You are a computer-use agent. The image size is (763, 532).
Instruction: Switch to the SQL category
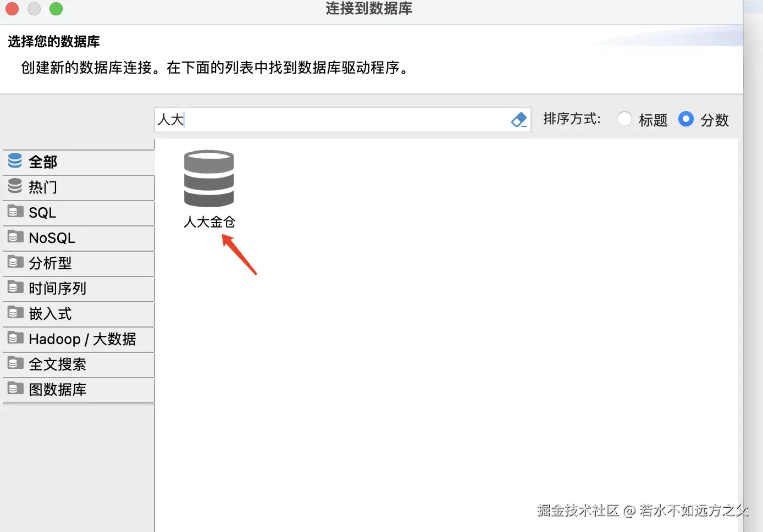[x=79, y=213]
